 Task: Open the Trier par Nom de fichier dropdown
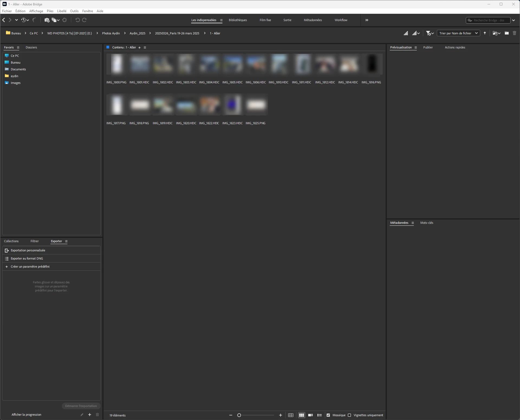pyautogui.click(x=458, y=33)
